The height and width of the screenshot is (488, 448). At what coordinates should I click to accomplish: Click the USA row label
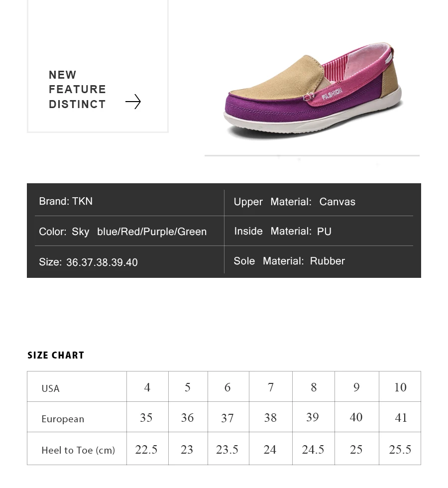pyautogui.click(x=50, y=388)
